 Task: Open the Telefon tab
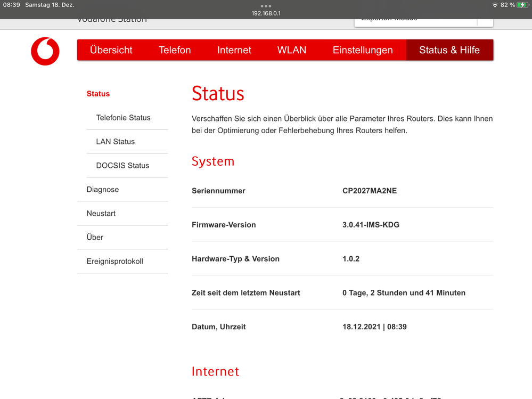coord(175,50)
